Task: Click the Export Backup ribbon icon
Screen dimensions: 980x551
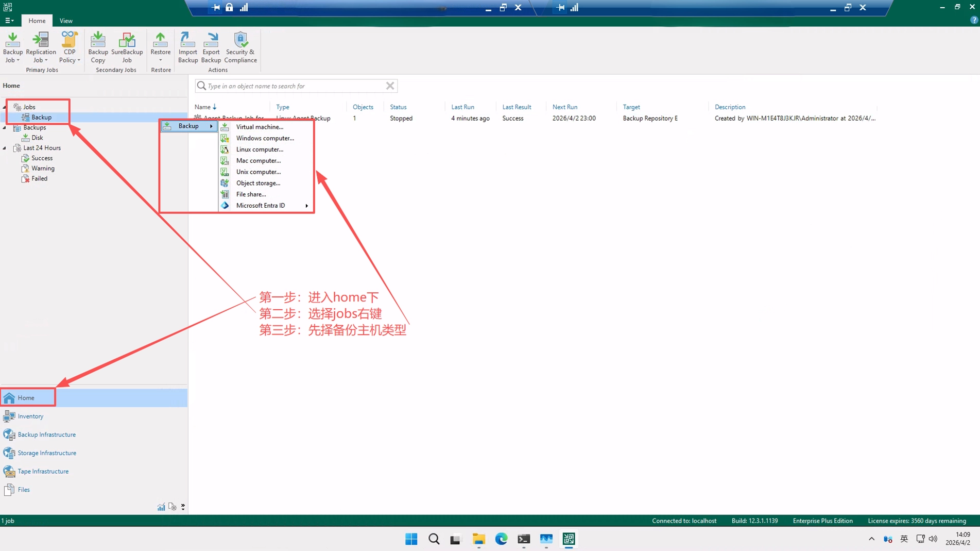Action: coord(211,47)
